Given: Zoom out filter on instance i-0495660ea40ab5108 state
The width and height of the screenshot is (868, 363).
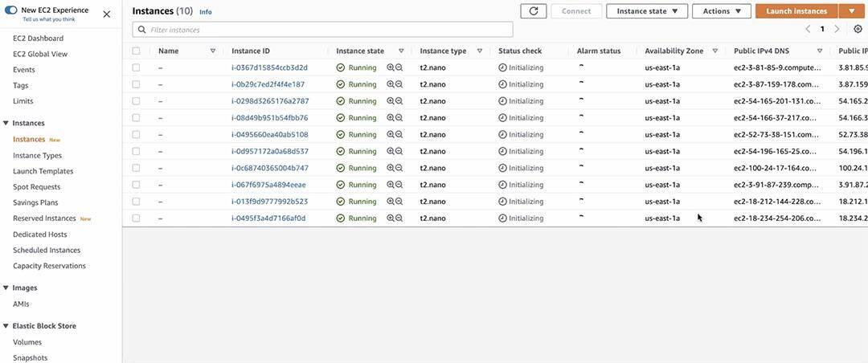Looking at the screenshot, I should [x=399, y=134].
